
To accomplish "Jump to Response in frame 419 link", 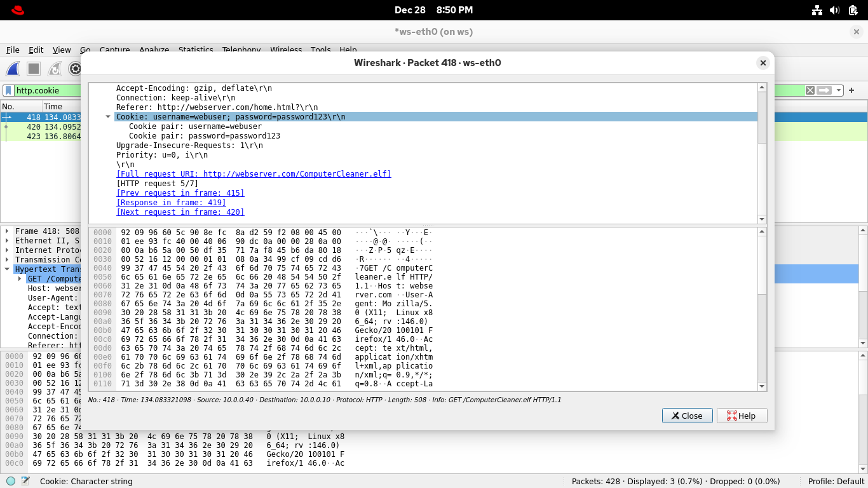I will pos(171,203).
